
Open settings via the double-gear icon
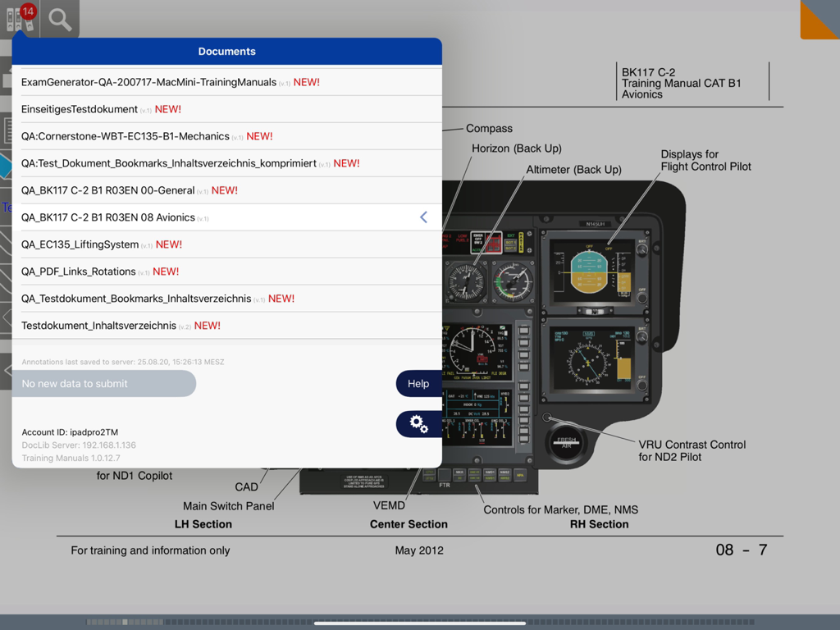coord(418,423)
